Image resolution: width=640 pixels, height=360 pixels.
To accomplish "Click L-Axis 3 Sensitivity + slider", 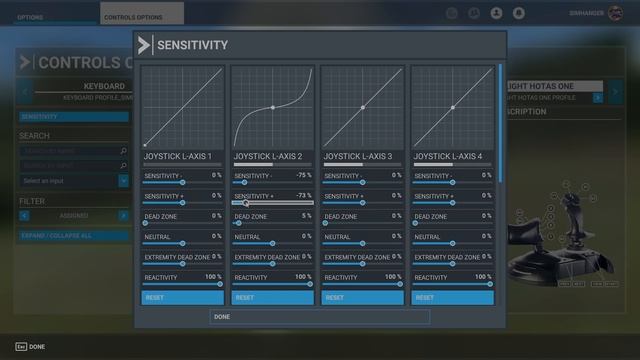I will tap(362, 203).
